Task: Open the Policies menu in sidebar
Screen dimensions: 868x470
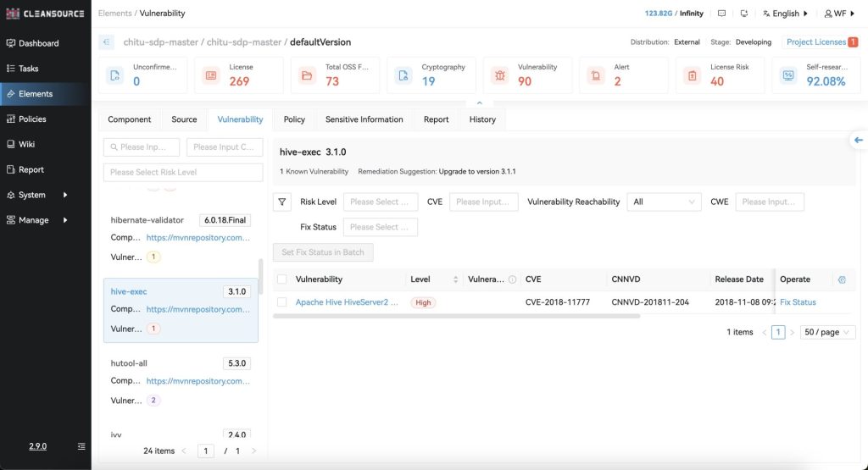Action: click(x=32, y=119)
